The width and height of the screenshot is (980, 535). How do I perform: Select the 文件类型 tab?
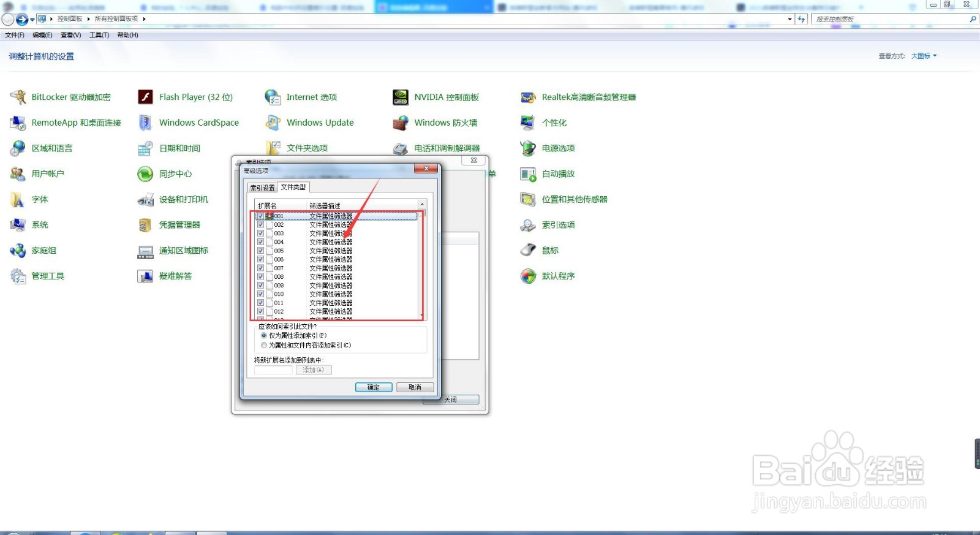[293, 187]
